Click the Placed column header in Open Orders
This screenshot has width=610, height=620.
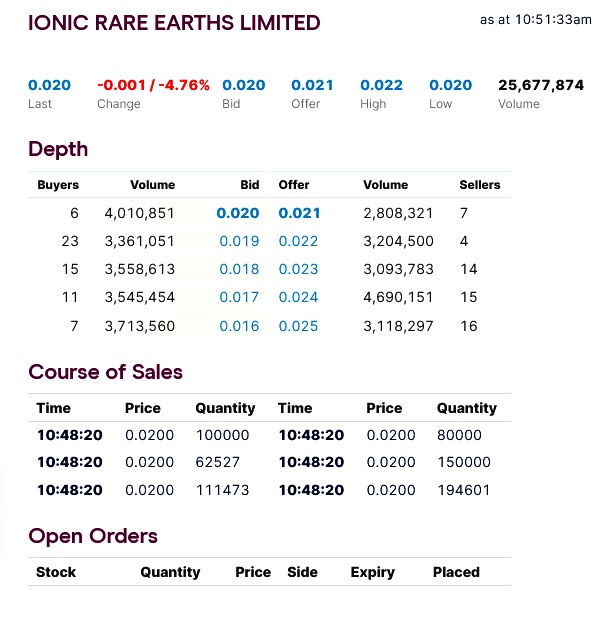456,572
